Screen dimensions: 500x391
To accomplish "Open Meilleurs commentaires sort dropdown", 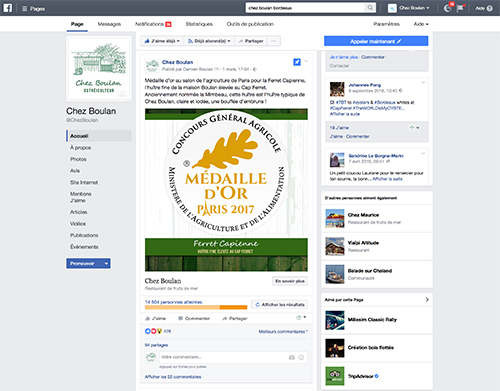I will 283,331.
